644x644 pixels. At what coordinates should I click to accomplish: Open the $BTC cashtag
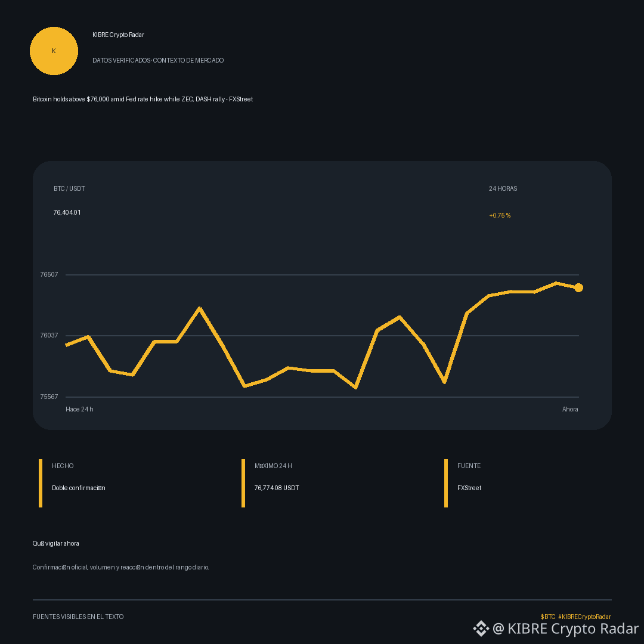[548, 617]
